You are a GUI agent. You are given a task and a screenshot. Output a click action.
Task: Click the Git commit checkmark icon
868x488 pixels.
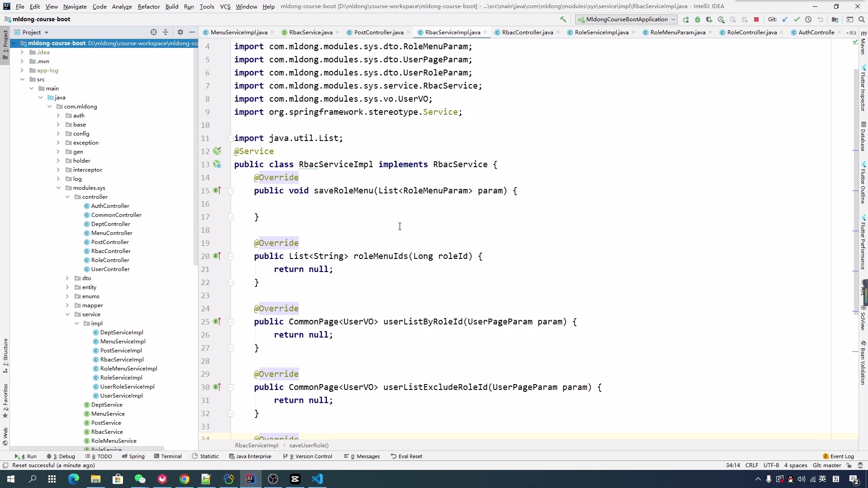(797, 19)
